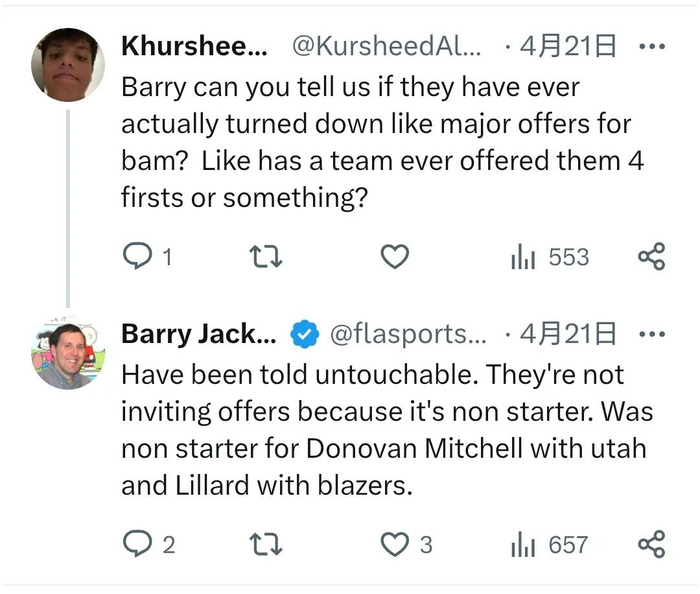This screenshot has width=700, height=594.
Task: Retweet Khursheed's question tweet
Action: [x=265, y=257]
